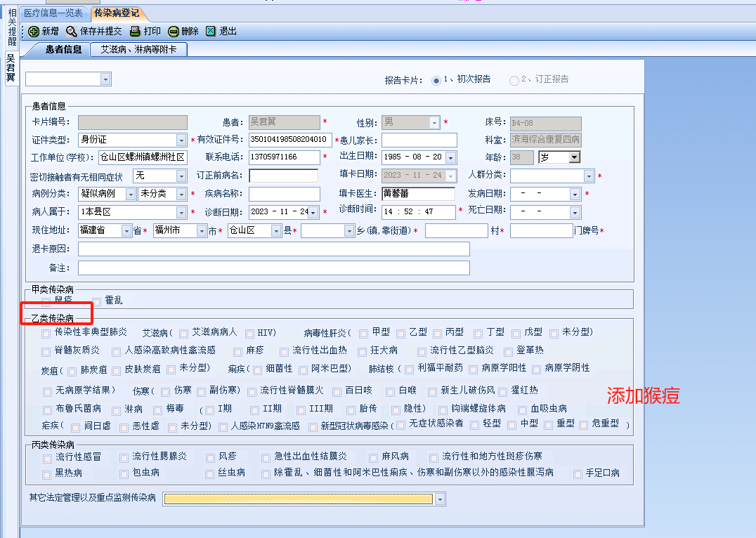
Task: Click the 吴君翼 patient sidebar tab
Action: click(11, 68)
